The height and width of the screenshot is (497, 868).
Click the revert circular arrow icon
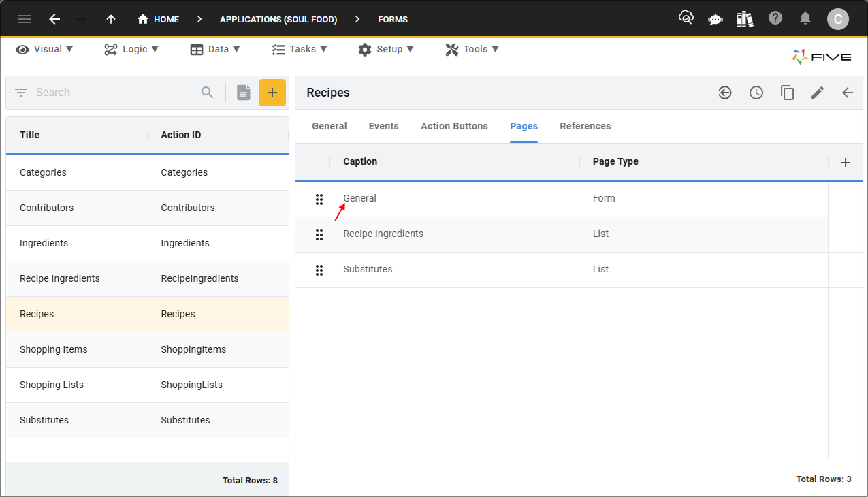(x=725, y=93)
